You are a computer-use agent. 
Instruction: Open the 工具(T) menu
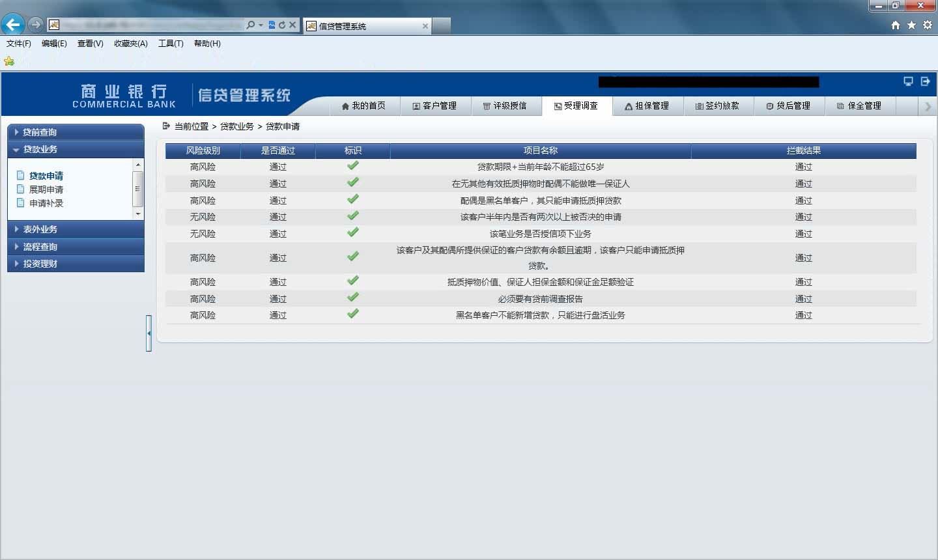pyautogui.click(x=171, y=44)
